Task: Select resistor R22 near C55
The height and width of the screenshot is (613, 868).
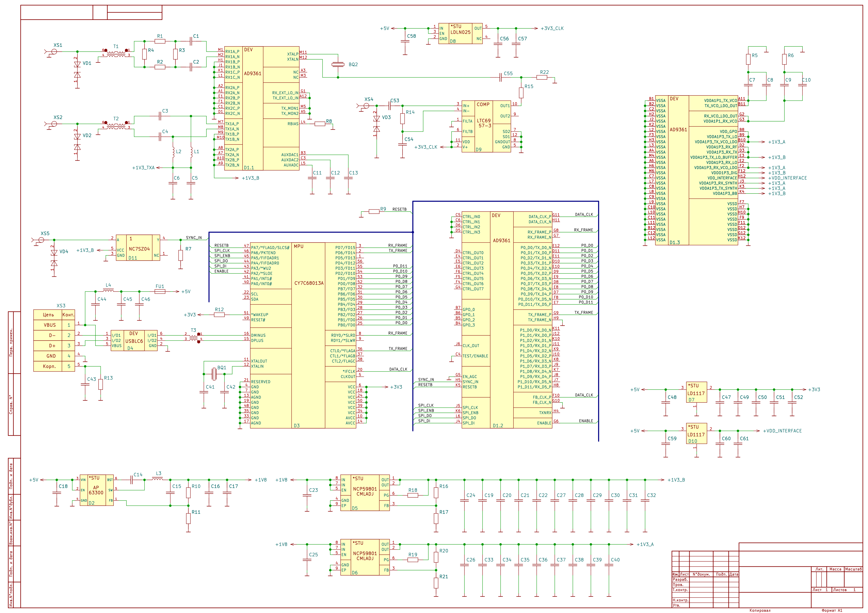Action: 542,77
